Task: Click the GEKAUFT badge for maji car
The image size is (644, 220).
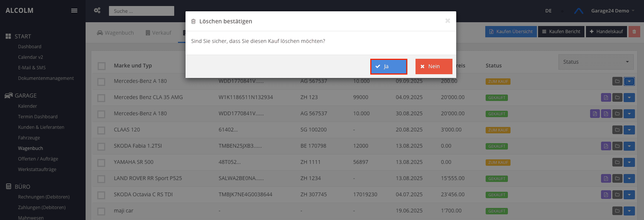Action: (497, 211)
